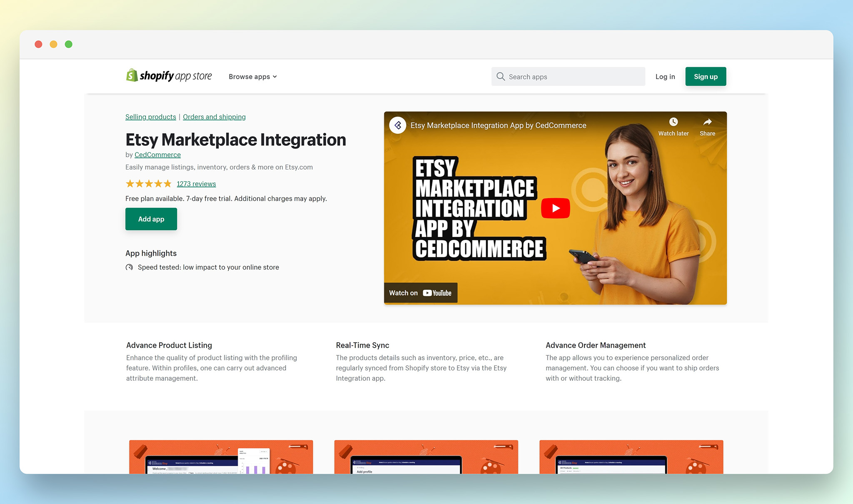Click the five-star rating icons
The width and height of the screenshot is (853, 504).
[148, 184]
